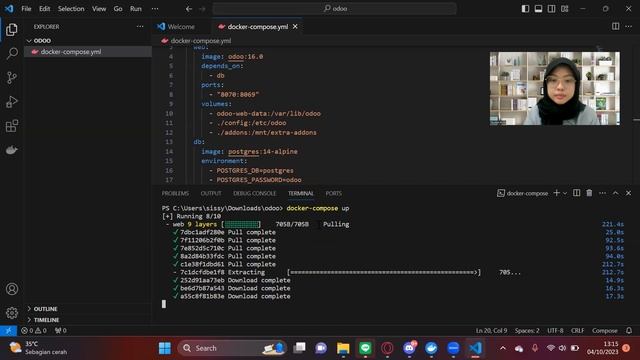Open the Accounts menu icon
This screenshot has height=360, width=640.
tap(12, 289)
